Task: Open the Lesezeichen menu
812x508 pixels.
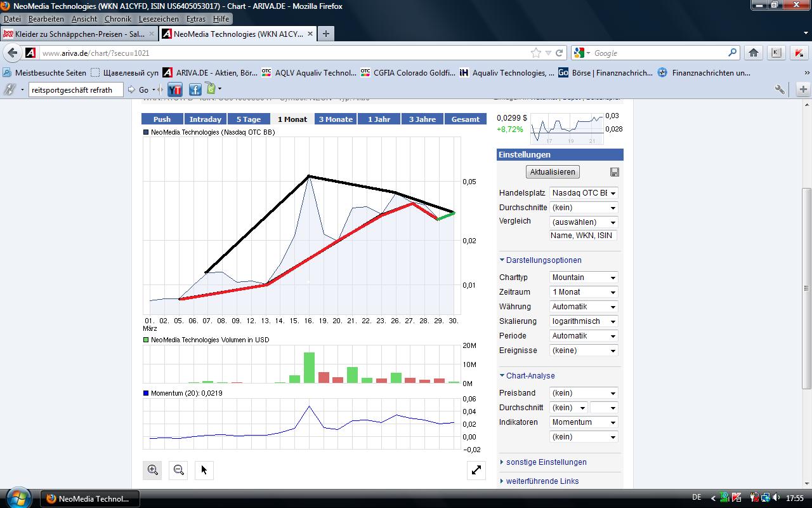Action: (x=159, y=19)
